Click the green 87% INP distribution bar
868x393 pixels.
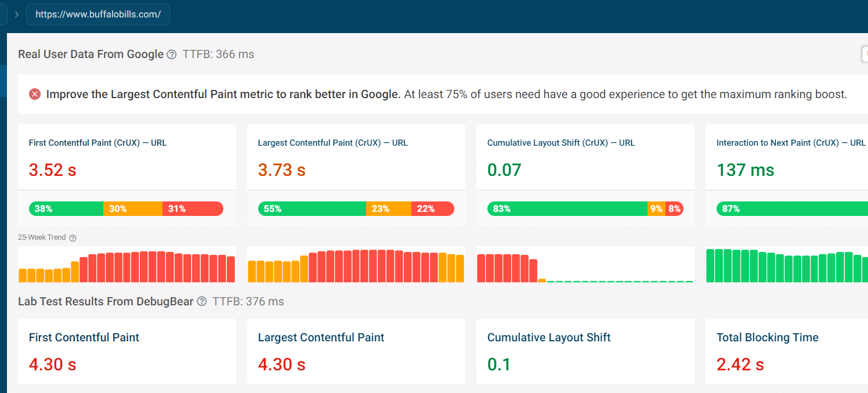point(793,209)
